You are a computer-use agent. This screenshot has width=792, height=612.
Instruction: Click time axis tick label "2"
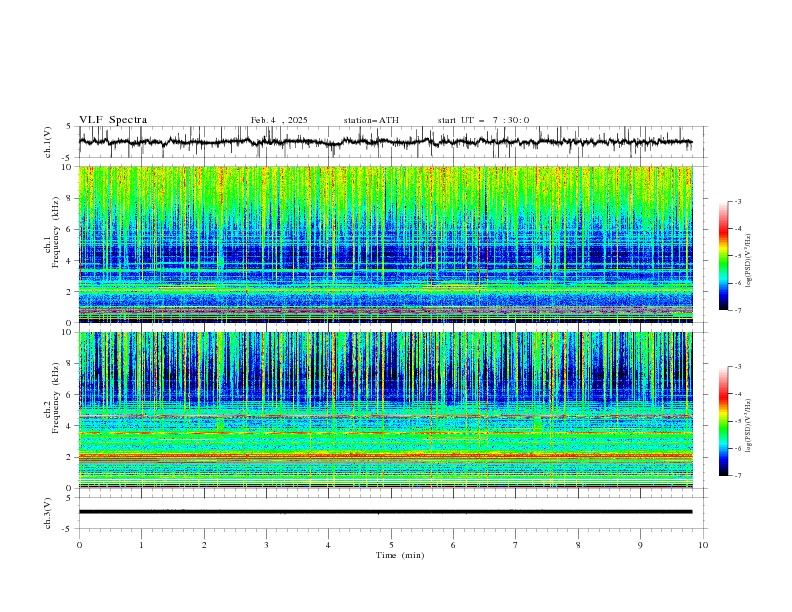pyautogui.click(x=204, y=545)
